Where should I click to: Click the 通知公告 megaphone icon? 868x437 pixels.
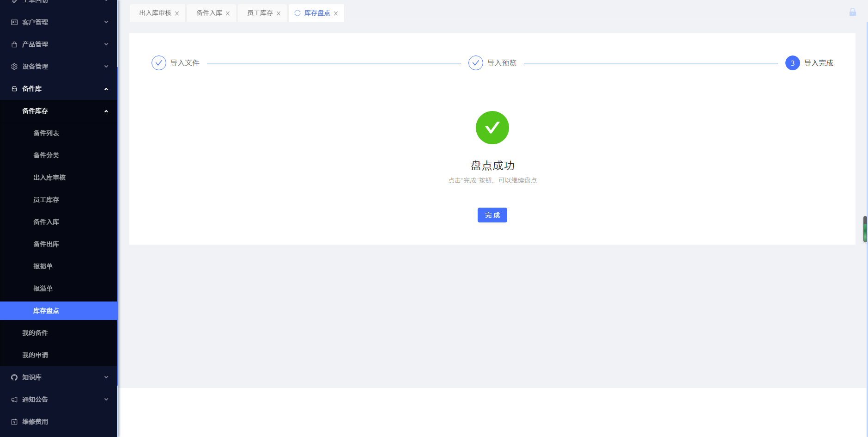point(13,399)
